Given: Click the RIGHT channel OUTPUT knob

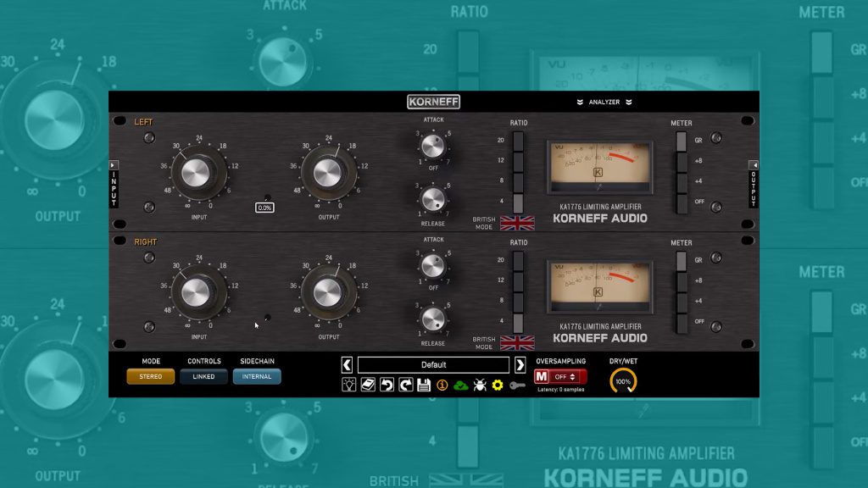Looking at the screenshot, I should coord(328,292).
